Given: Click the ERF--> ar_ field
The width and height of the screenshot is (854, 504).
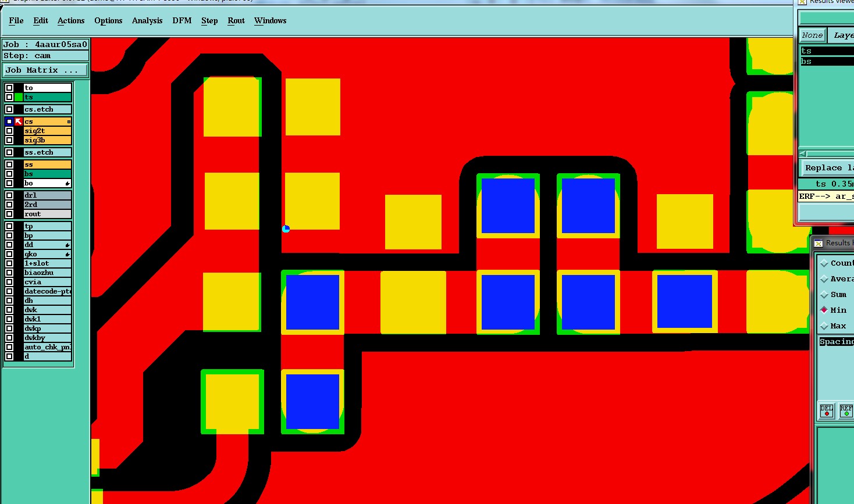Looking at the screenshot, I should point(826,196).
